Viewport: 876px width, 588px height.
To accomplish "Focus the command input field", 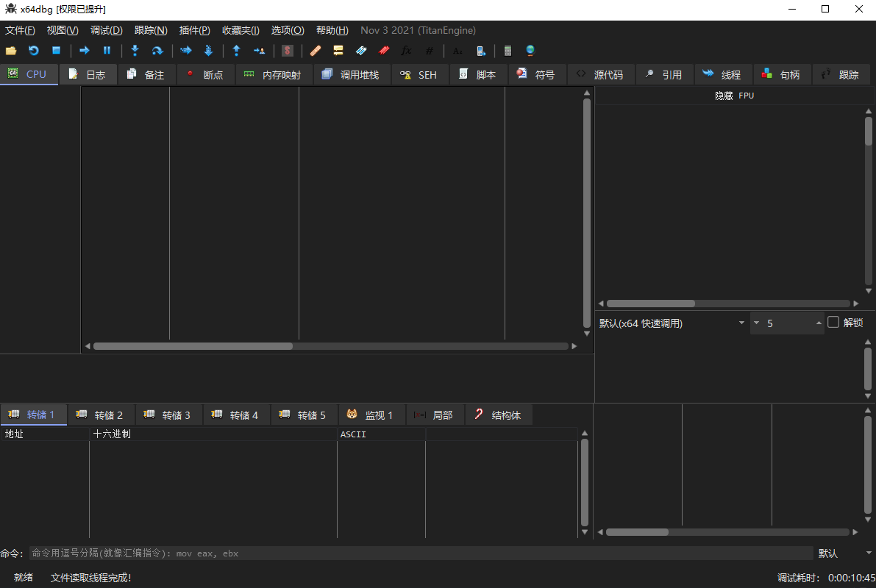I will (421, 553).
